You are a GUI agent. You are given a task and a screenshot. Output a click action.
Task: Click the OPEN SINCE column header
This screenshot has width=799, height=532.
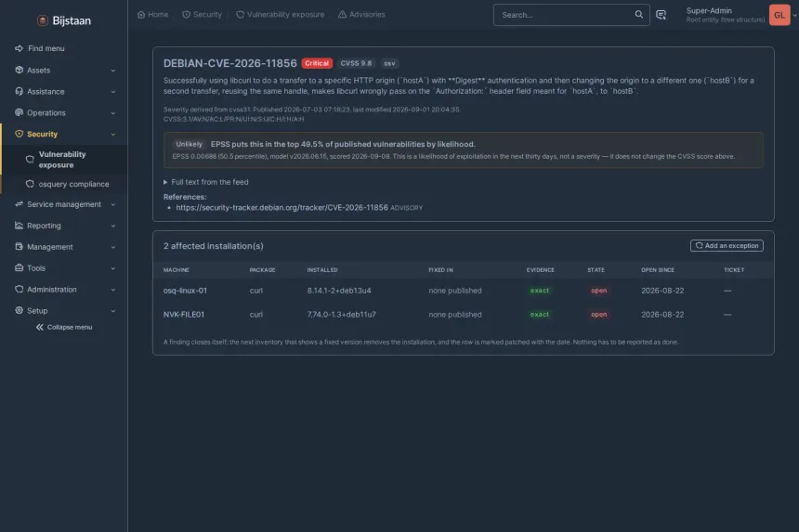[x=658, y=270]
